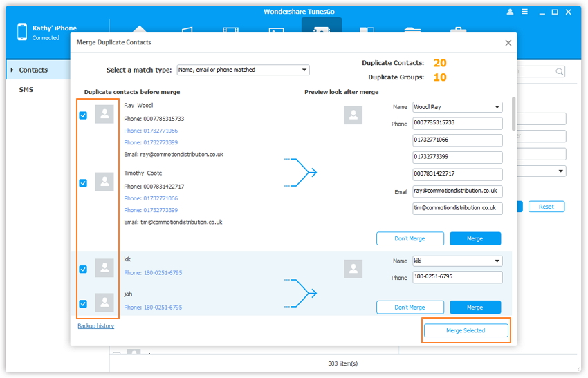Image resolution: width=588 pixels, height=378 pixels.
Task: Switch to SMS in the sidebar
Action: [26, 90]
